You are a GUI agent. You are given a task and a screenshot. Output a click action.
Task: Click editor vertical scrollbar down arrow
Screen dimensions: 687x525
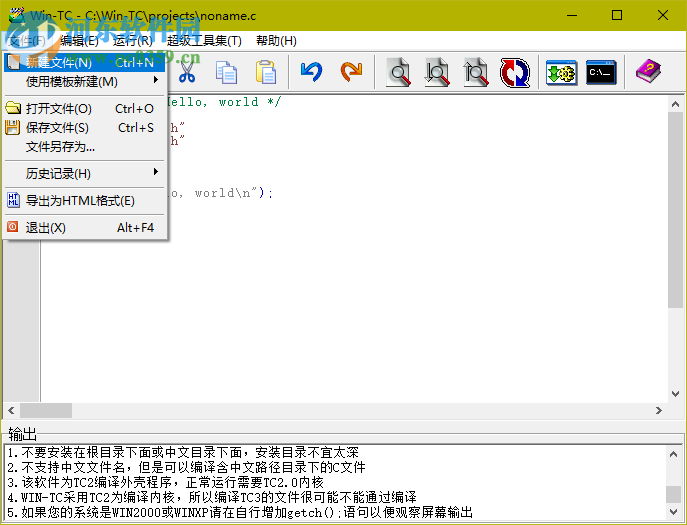coord(675,394)
